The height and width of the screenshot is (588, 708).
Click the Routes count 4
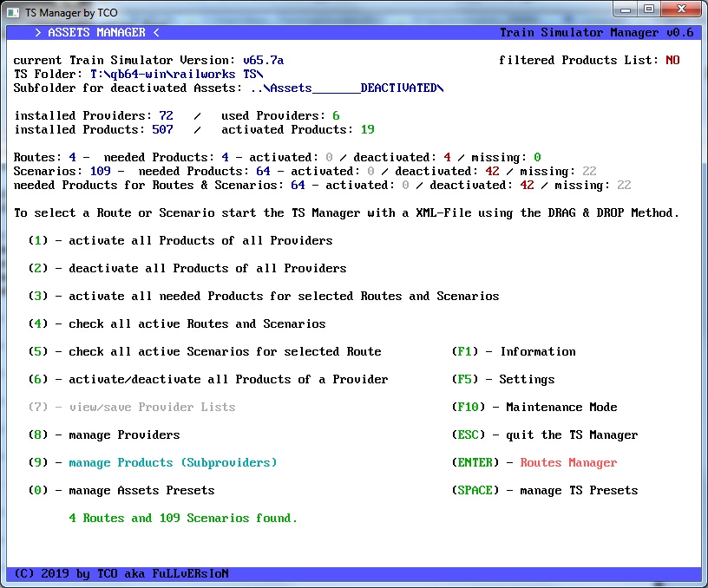coord(72,157)
